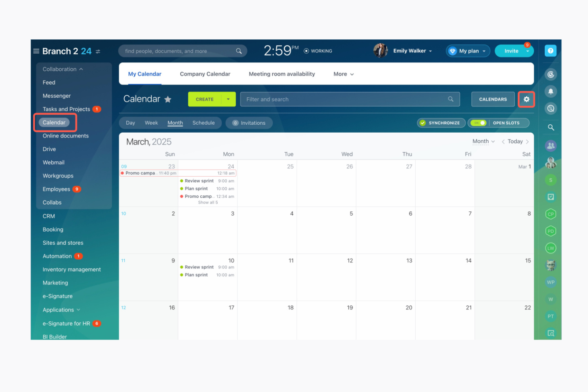The image size is (588, 392).
Task: Open Meeting room availability tab
Action: click(282, 74)
